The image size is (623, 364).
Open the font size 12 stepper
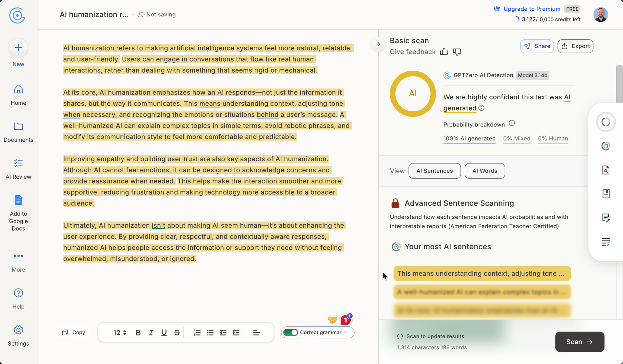click(x=120, y=333)
